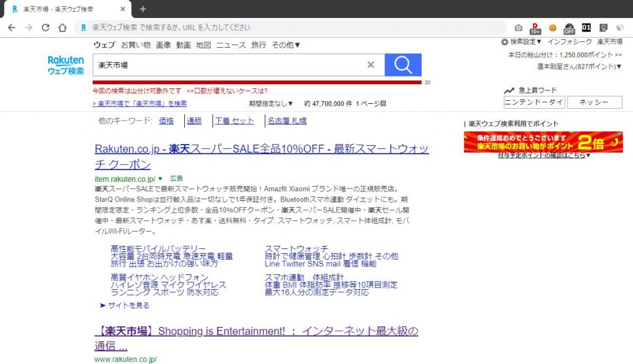Click the shield extension icon
The height and width of the screenshot is (364, 633).
pos(603,28)
